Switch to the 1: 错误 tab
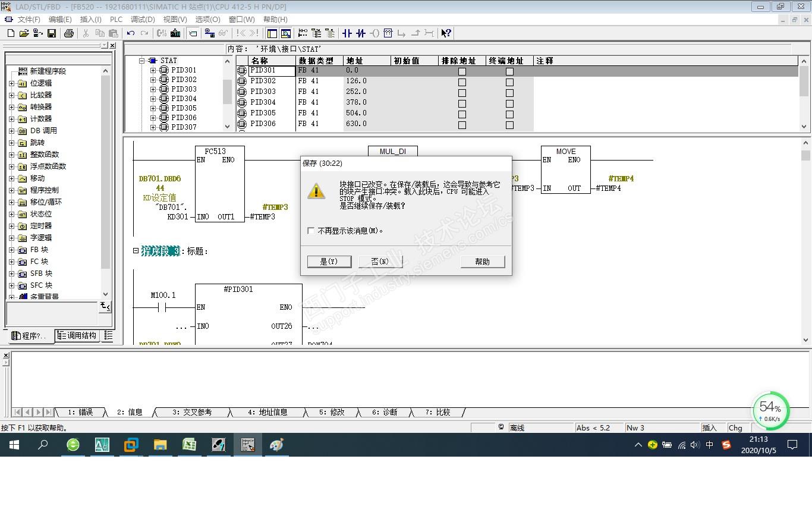This screenshot has width=812, height=528. (x=80, y=412)
